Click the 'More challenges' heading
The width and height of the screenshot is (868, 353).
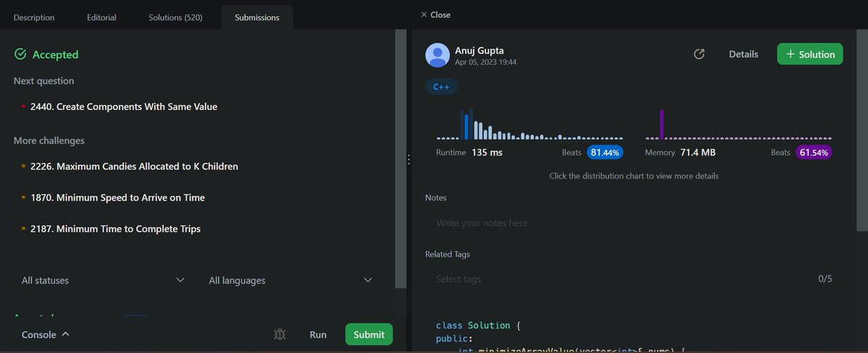tap(49, 140)
